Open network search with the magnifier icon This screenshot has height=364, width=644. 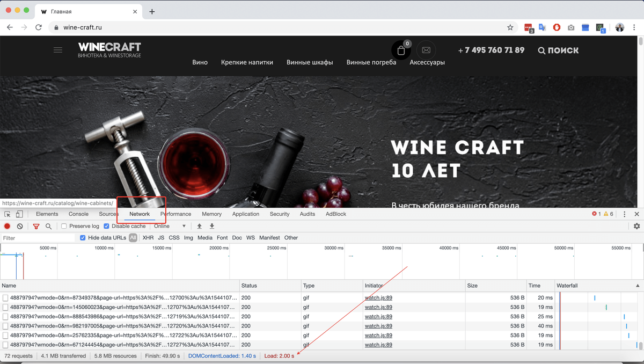pyautogui.click(x=48, y=226)
